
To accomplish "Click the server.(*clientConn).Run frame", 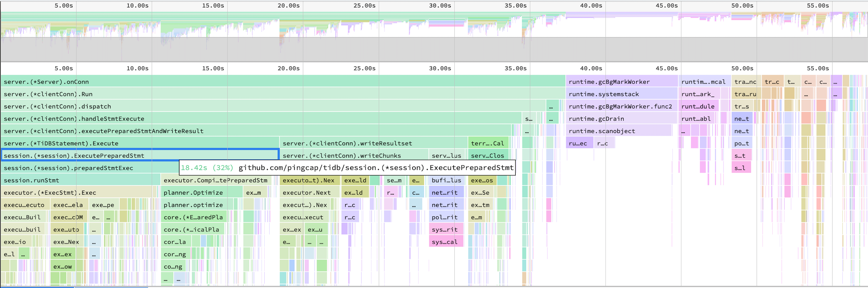I will pos(135,94).
